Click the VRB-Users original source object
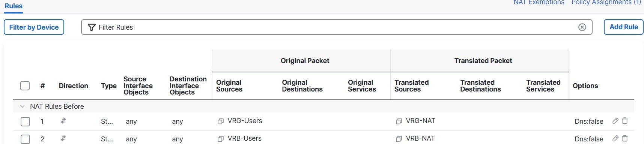644x144 pixels. tap(245, 138)
